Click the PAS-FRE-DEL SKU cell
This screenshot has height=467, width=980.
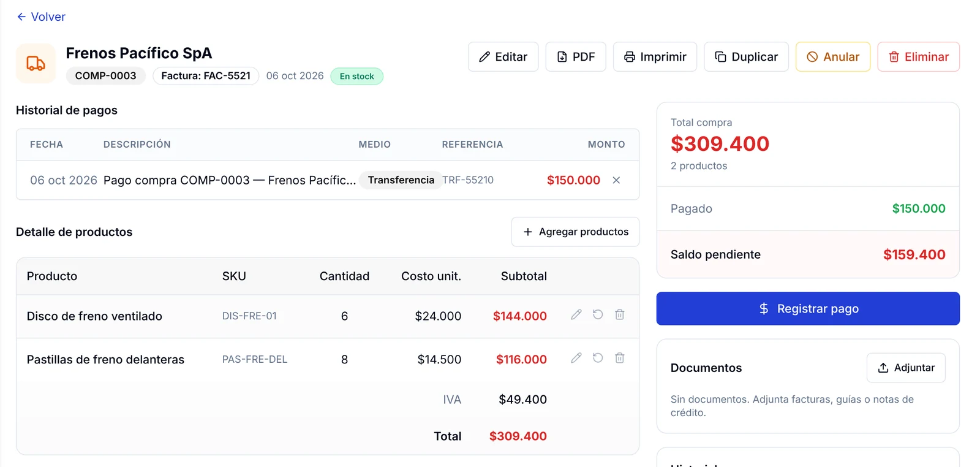click(255, 360)
